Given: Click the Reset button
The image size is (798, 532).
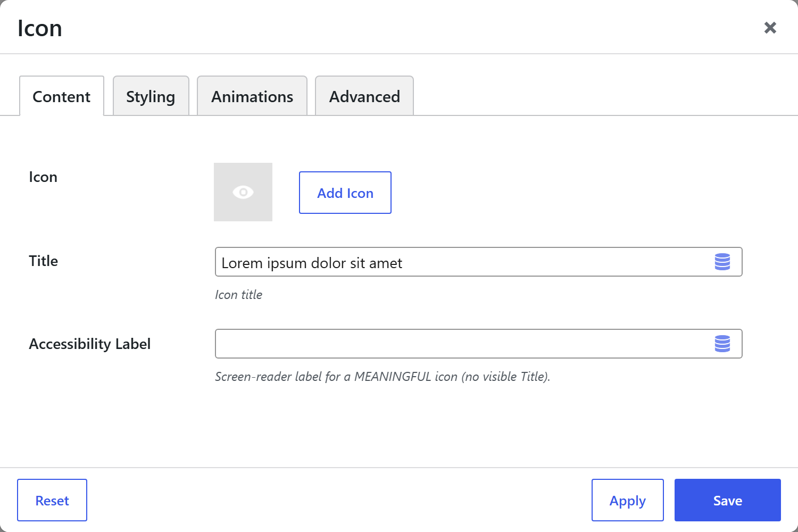Looking at the screenshot, I should coord(52,500).
